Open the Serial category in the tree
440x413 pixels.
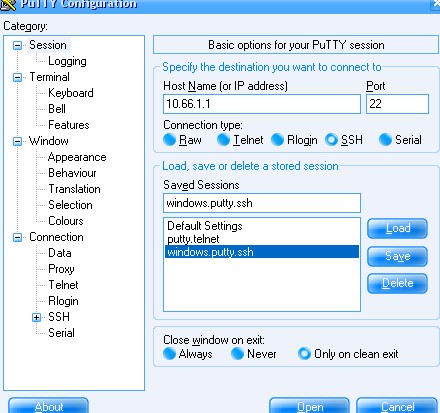[61, 333]
